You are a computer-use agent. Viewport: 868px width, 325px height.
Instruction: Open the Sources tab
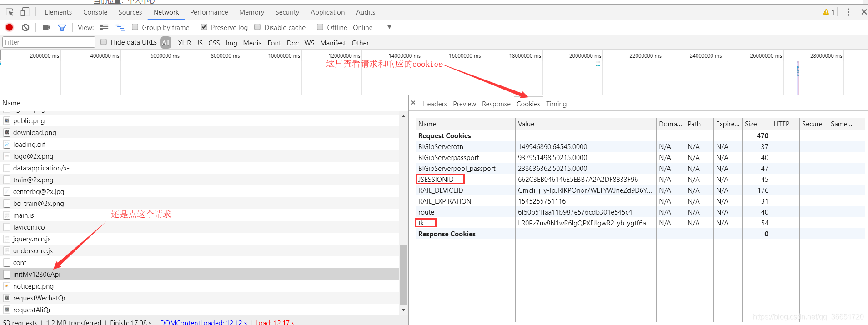click(x=130, y=12)
